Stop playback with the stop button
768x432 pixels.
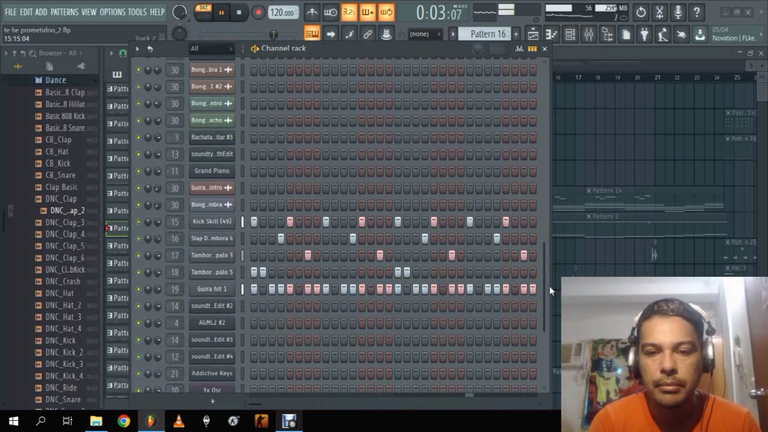pos(239,13)
